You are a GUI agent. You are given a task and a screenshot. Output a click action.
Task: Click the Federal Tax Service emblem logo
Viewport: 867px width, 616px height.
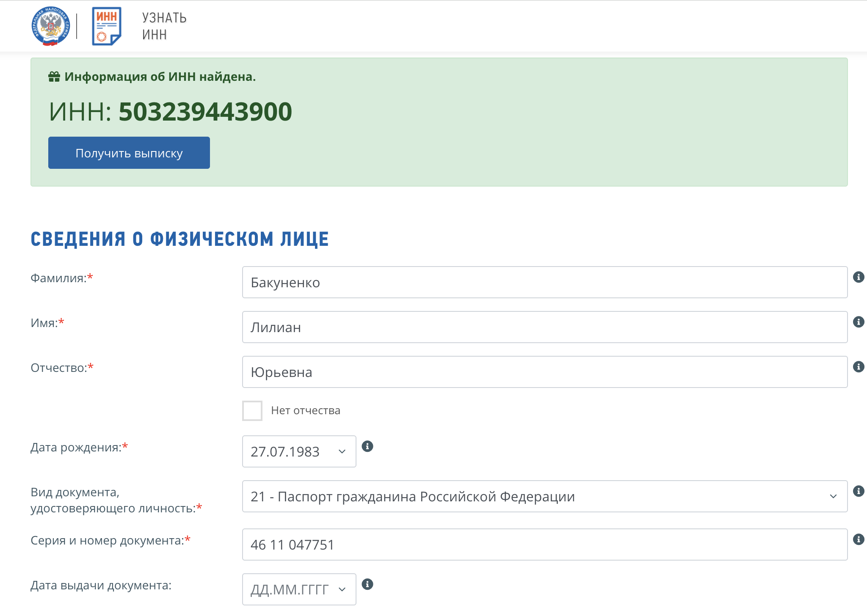coord(51,26)
